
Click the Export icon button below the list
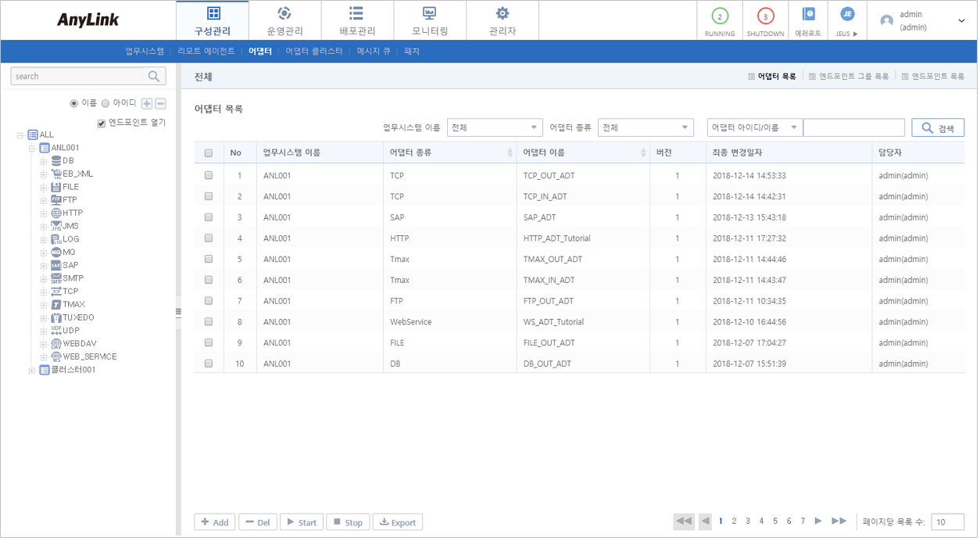click(384, 521)
